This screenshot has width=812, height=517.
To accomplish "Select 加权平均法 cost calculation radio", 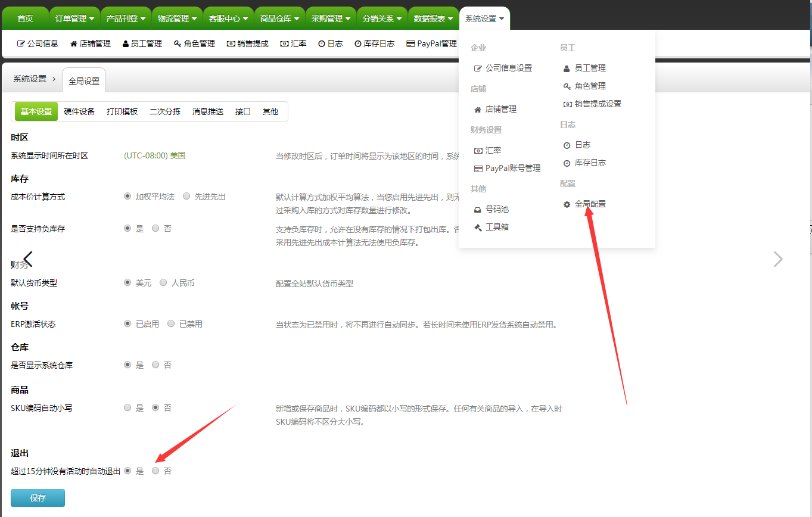I will pyautogui.click(x=127, y=196).
